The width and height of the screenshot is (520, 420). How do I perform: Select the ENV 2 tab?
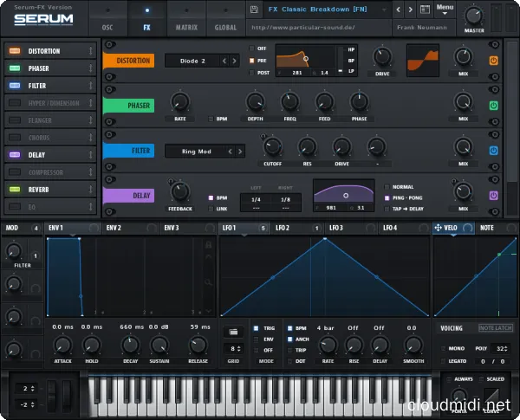(130, 228)
